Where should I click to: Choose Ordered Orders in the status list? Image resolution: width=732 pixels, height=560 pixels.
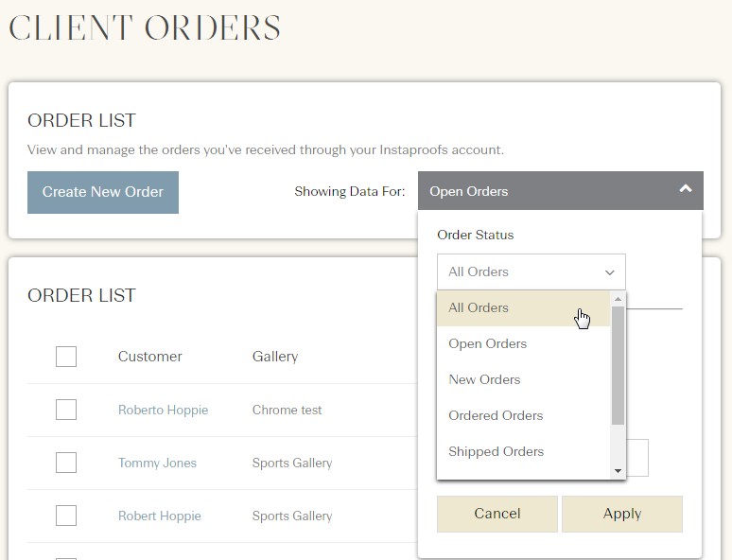(x=523, y=415)
